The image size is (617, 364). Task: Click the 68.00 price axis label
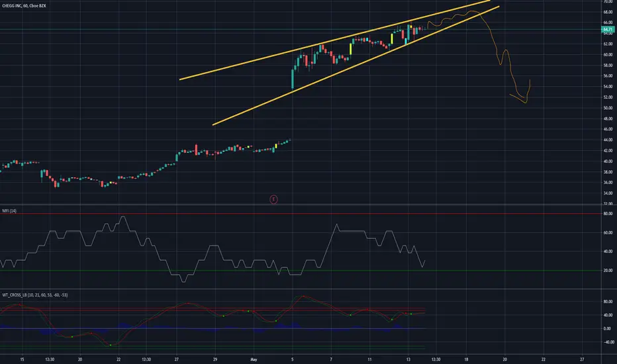(x=608, y=12)
